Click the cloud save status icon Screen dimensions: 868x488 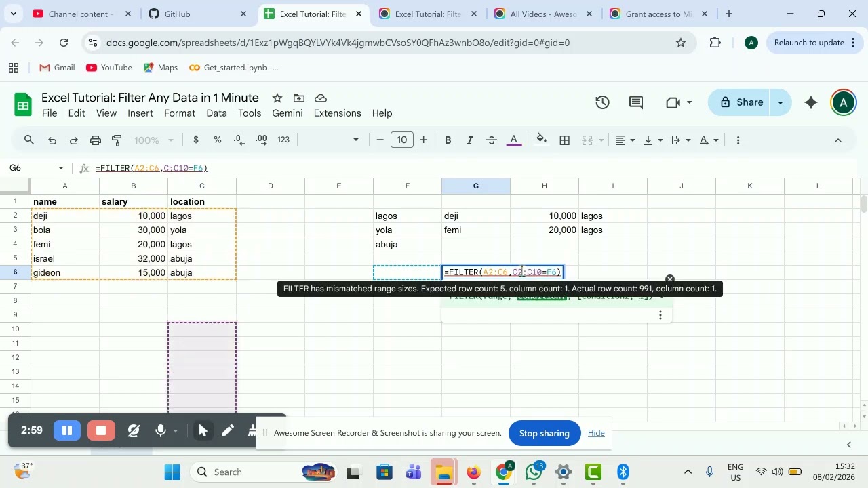pyautogui.click(x=321, y=98)
